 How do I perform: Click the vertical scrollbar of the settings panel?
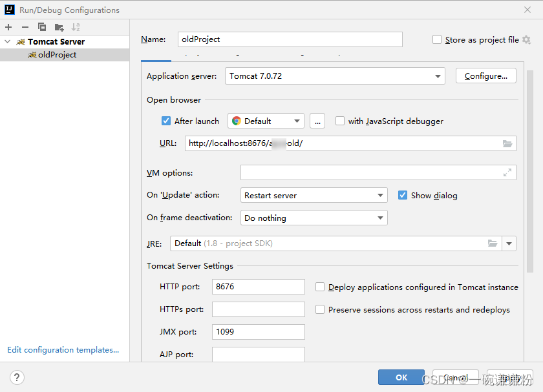(x=530, y=171)
